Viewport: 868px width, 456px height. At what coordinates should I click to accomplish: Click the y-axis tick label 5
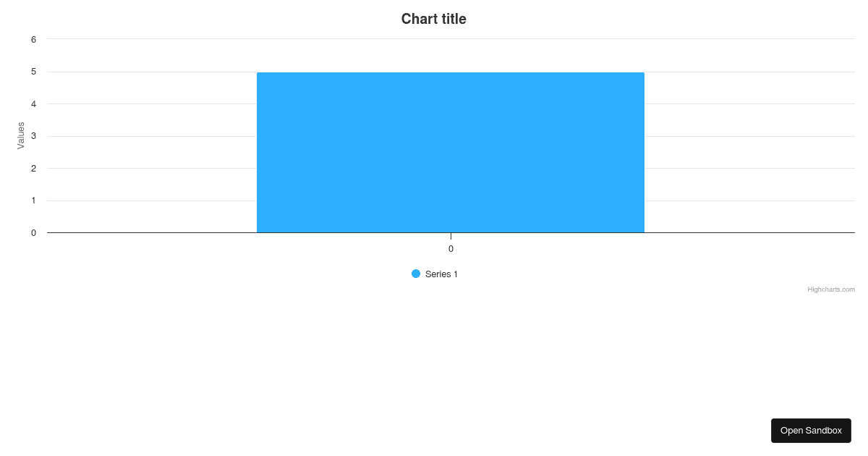33,71
